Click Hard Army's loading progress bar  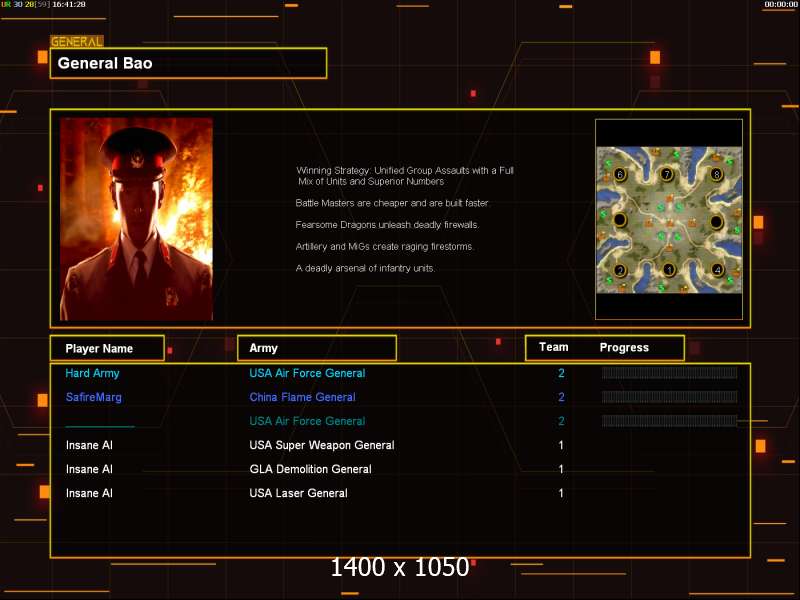click(669, 373)
